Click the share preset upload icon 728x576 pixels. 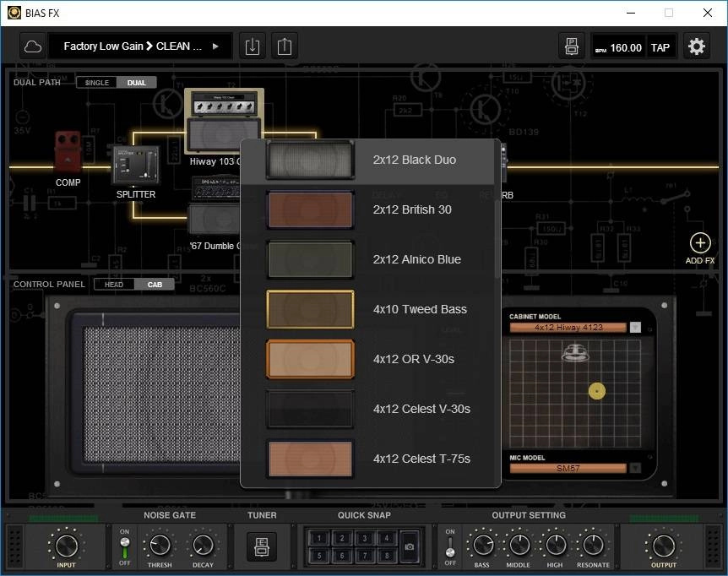pyautogui.click(x=284, y=46)
